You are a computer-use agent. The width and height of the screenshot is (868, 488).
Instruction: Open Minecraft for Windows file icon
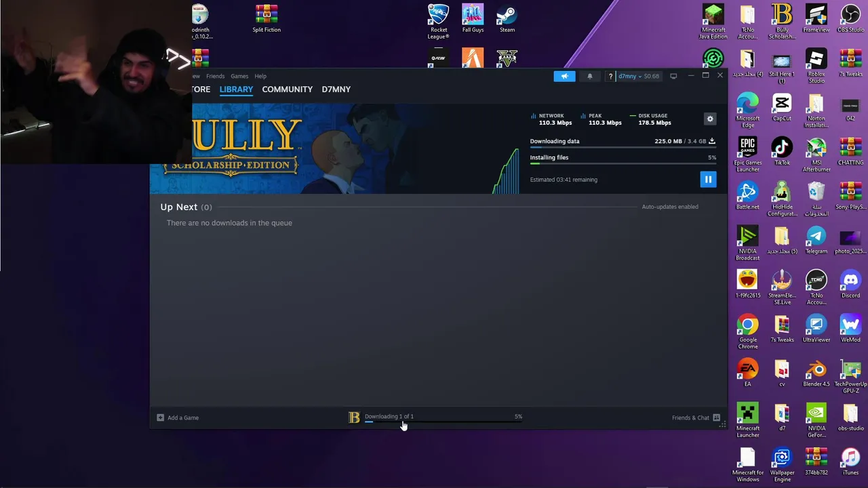pos(747,465)
